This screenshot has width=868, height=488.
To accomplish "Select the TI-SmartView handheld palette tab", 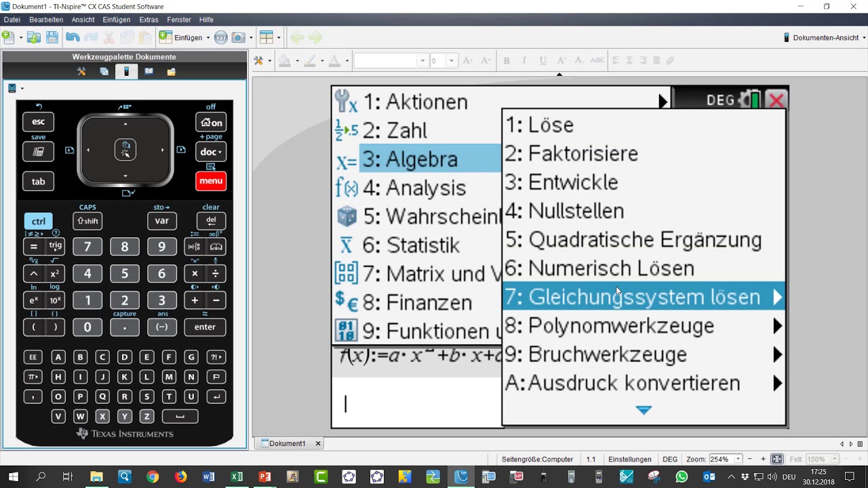I will coord(126,71).
